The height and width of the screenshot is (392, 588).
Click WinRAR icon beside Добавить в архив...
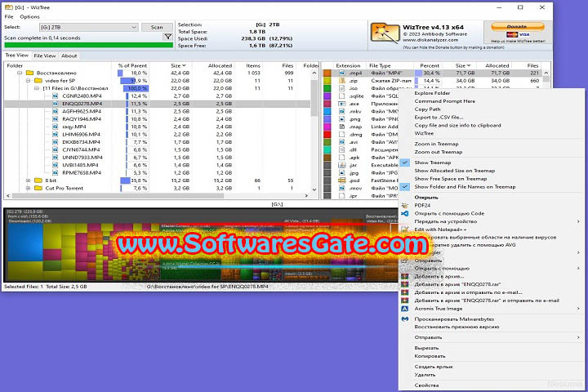coord(404,277)
